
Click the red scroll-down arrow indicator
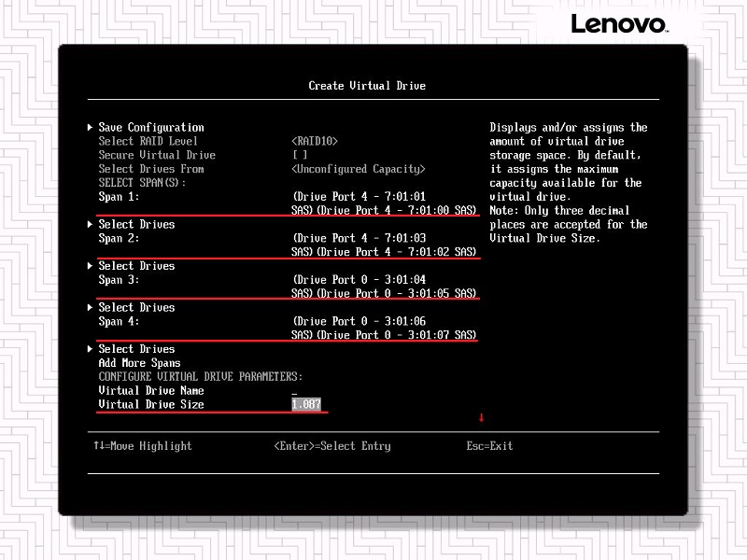[482, 417]
